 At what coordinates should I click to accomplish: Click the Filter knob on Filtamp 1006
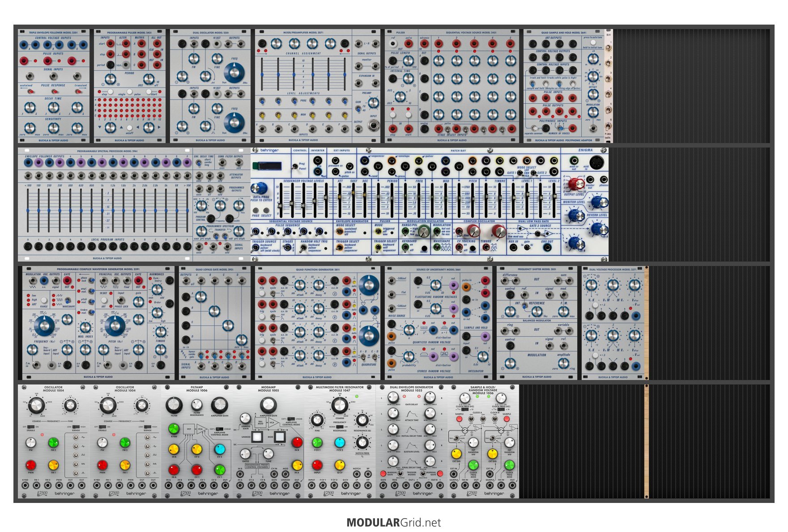coord(174,405)
